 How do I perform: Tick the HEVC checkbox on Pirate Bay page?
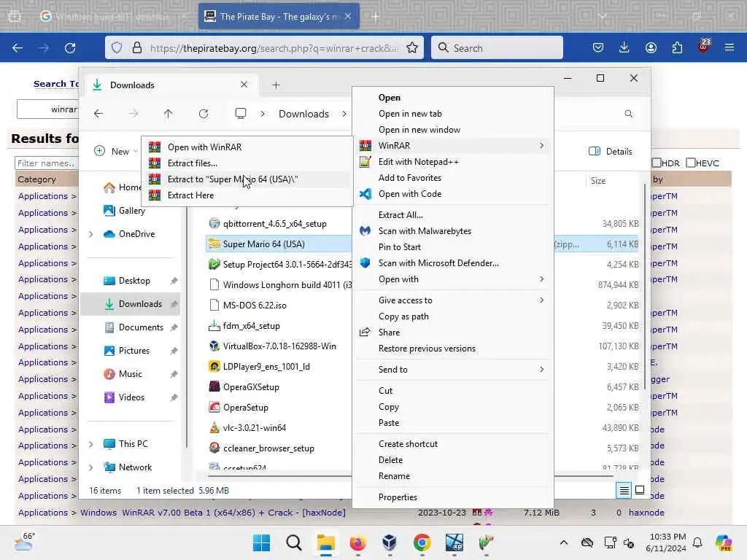[x=691, y=163]
